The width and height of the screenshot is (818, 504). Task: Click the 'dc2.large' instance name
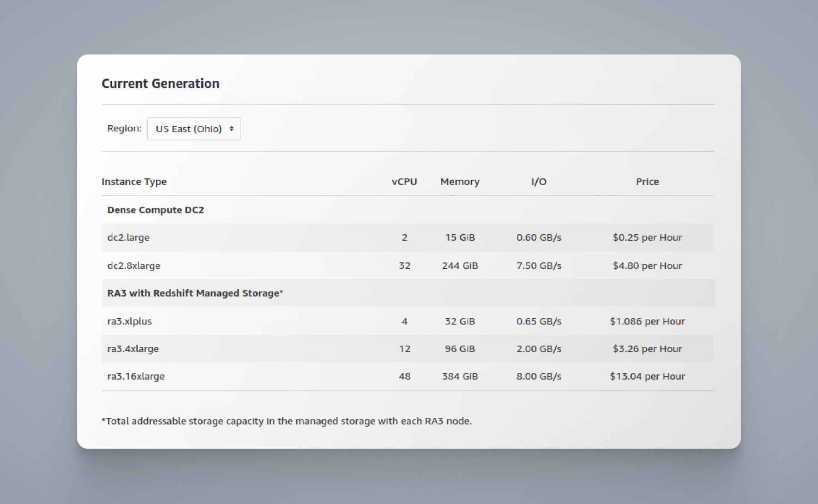[128, 237]
